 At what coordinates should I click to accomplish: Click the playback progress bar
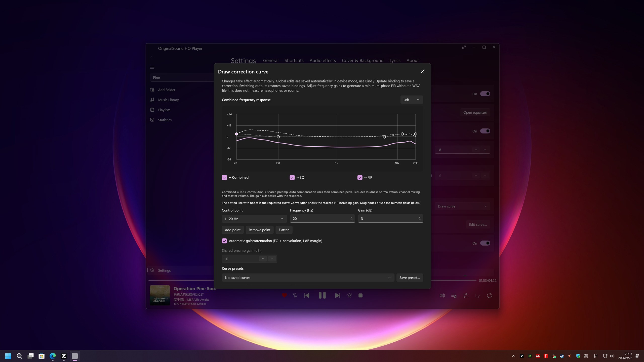click(312, 280)
